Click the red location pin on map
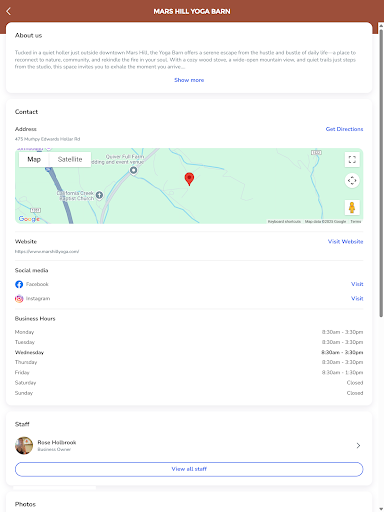The image size is (384, 512). [189, 179]
